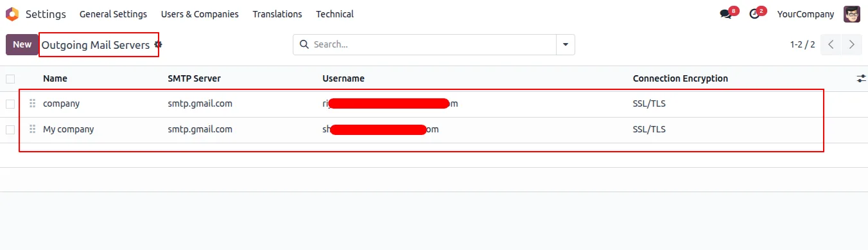Go to the next page arrow

coord(851,44)
